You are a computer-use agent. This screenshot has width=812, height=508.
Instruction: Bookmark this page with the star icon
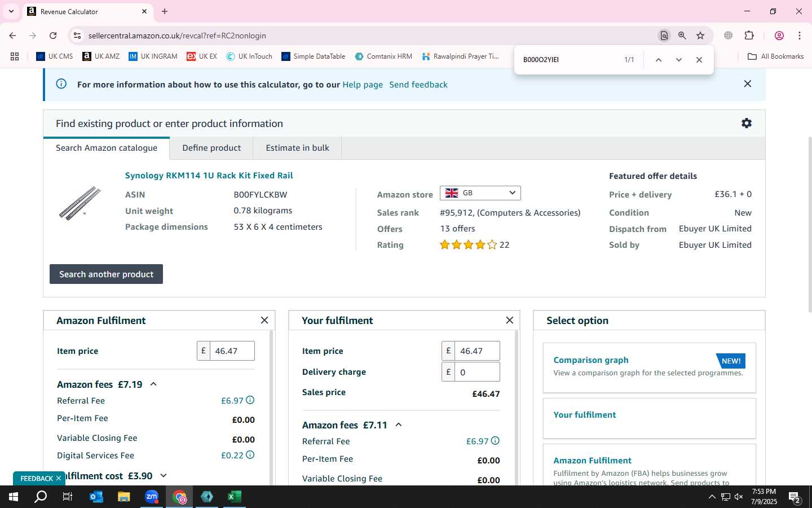click(x=700, y=36)
